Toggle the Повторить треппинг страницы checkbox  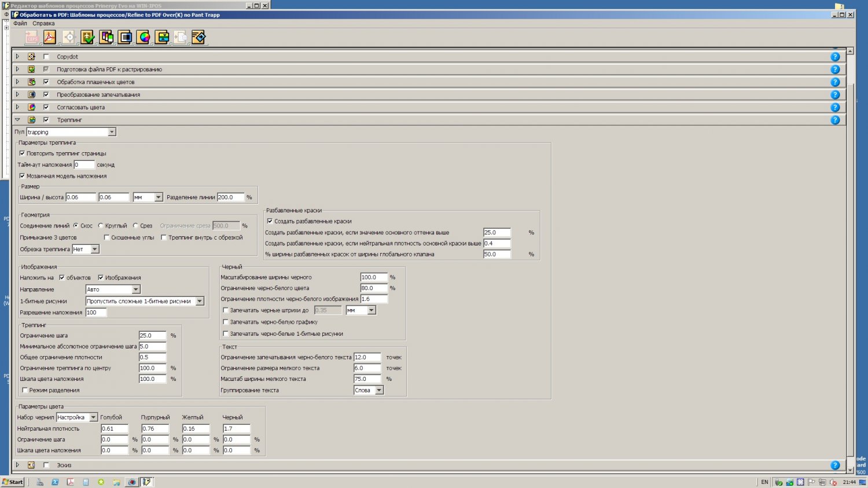22,153
